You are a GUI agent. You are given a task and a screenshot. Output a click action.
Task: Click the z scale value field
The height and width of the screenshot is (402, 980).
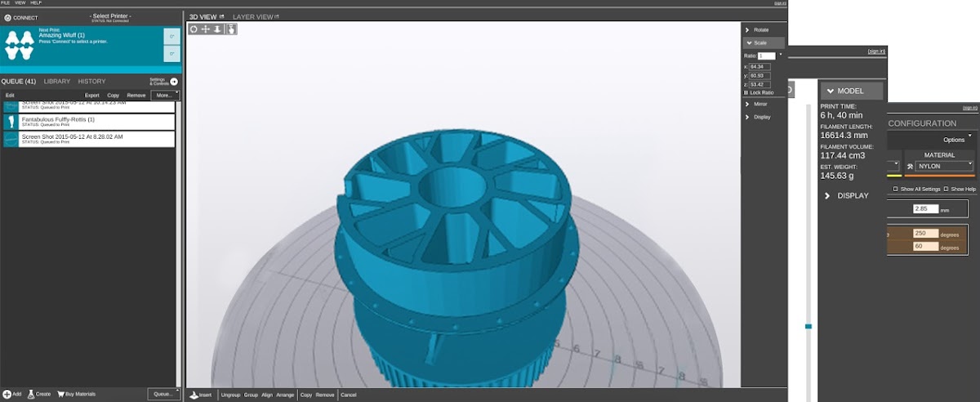point(761,84)
